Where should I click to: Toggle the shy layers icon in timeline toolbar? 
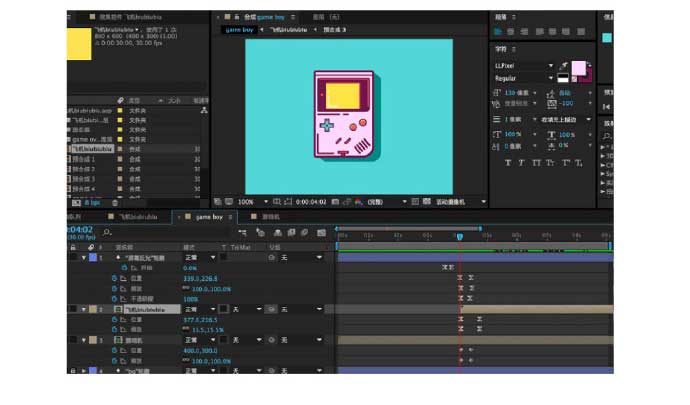click(x=278, y=232)
